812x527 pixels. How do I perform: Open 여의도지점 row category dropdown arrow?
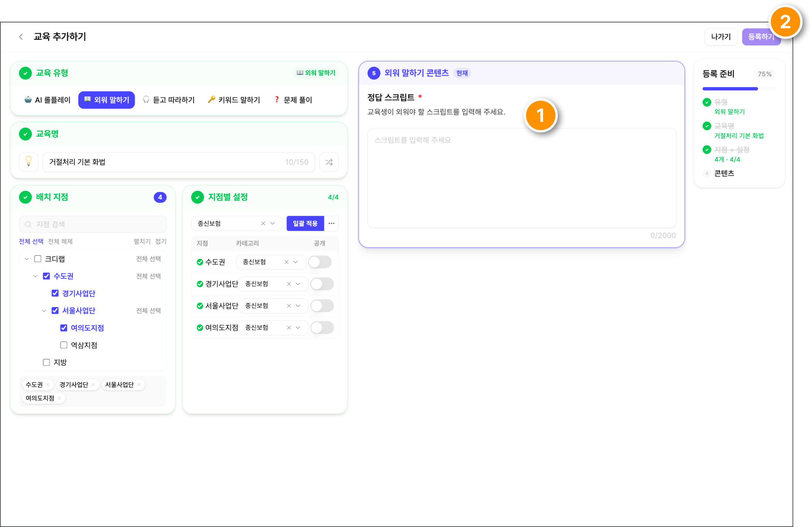(x=298, y=327)
